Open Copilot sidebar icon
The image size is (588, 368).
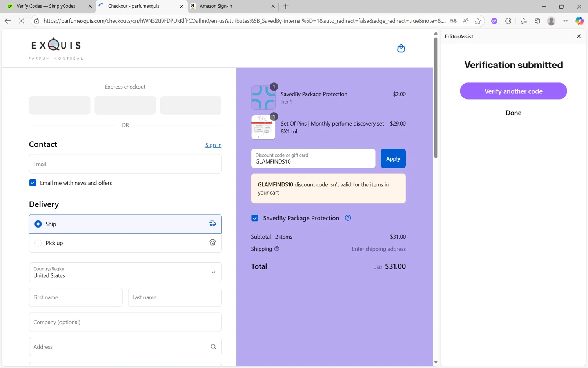pos(579,21)
